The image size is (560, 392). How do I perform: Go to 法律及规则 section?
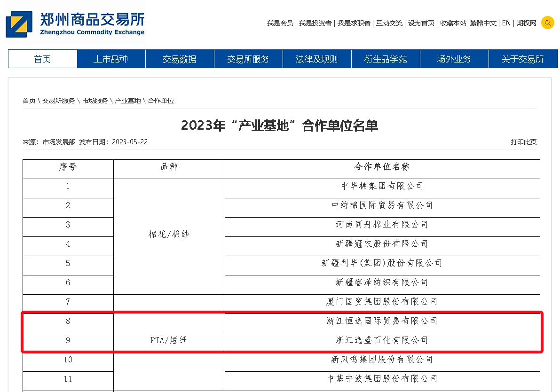coord(317,59)
